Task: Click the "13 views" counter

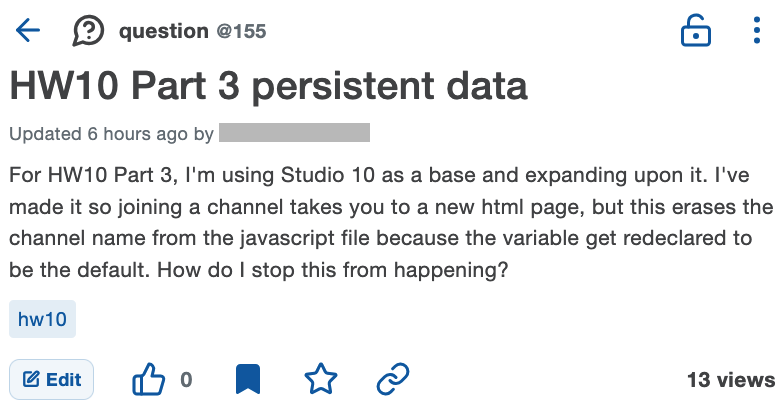Action: coord(730,380)
